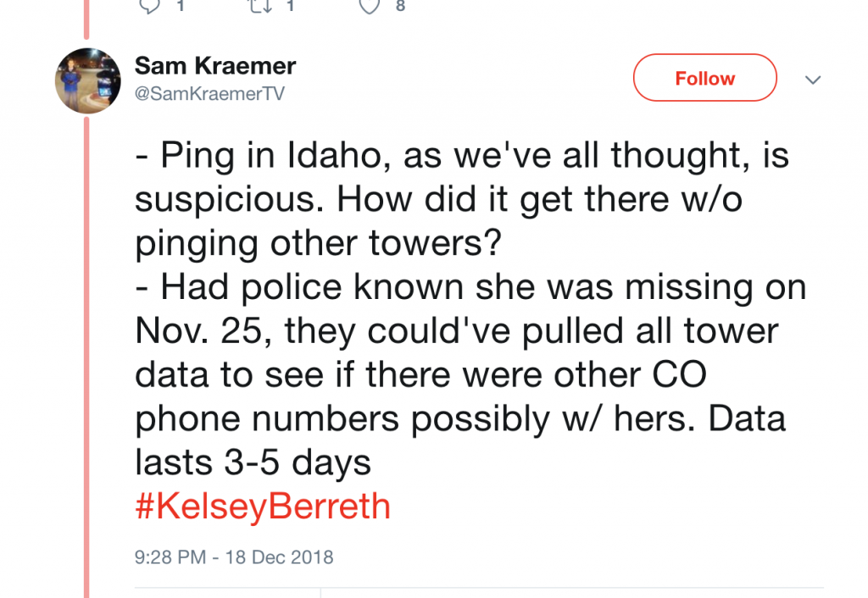Open the #KelseyBerreth hashtag
868x598 pixels.
coord(263,507)
